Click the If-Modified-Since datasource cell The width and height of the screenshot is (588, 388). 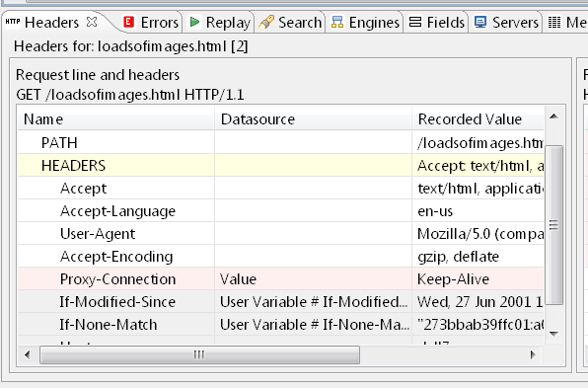(313, 302)
